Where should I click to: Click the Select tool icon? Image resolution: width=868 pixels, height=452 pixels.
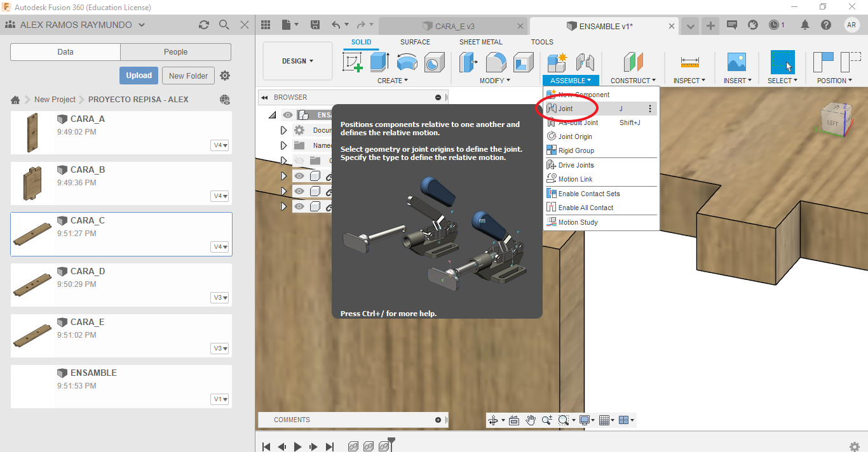click(782, 62)
